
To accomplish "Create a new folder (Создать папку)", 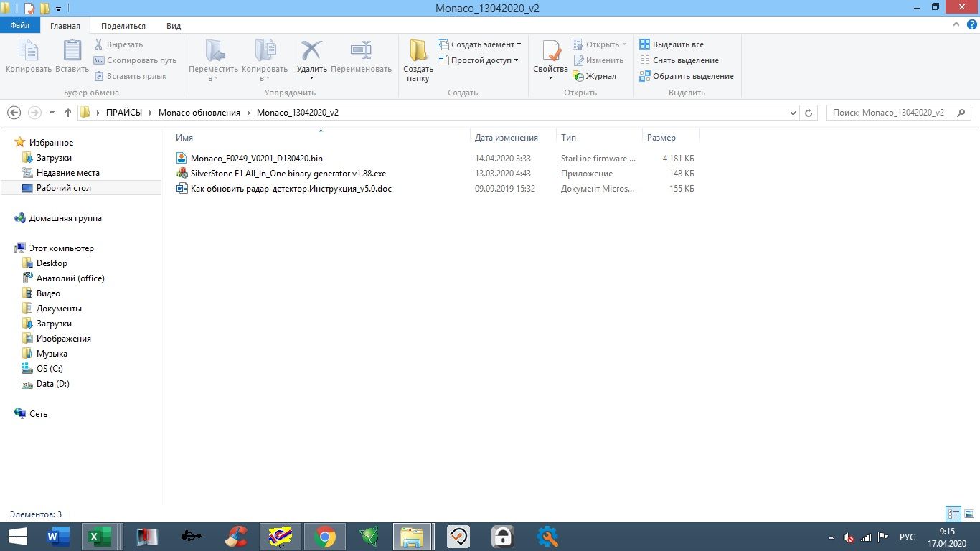I will (418, 60).
